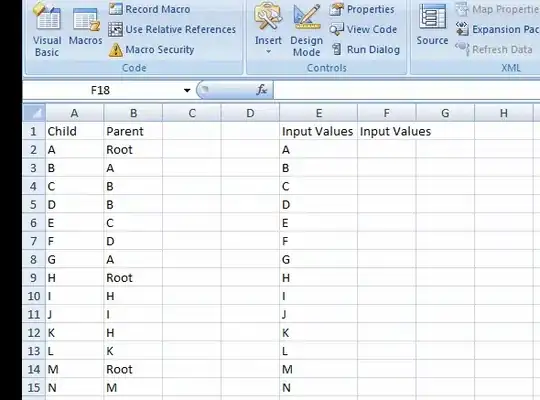
Task: Open control Properties
Action: point(362,9)
